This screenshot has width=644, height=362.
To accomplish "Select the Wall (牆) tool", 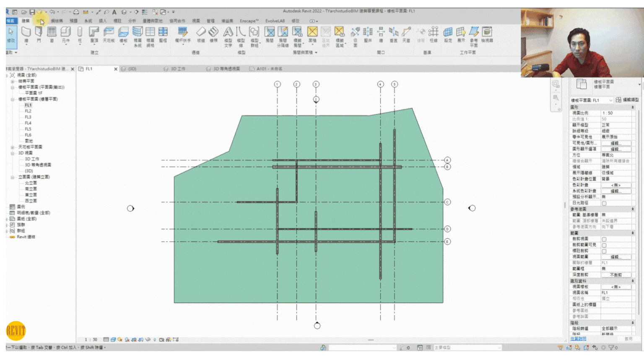I will coord(26,34).
